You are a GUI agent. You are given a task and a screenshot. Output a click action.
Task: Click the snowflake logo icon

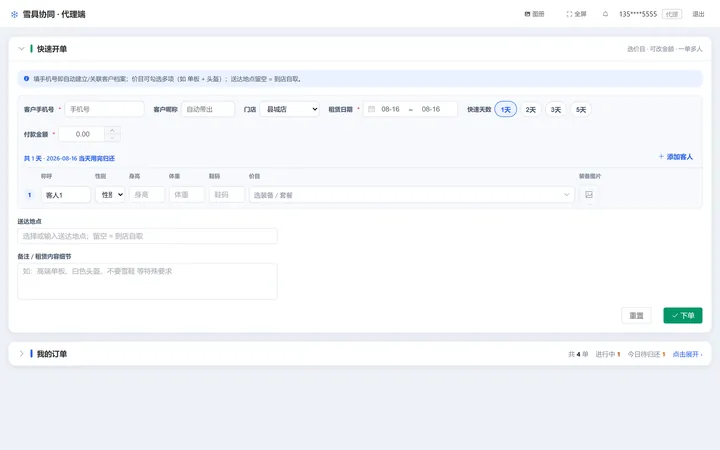tap(14, 14)
